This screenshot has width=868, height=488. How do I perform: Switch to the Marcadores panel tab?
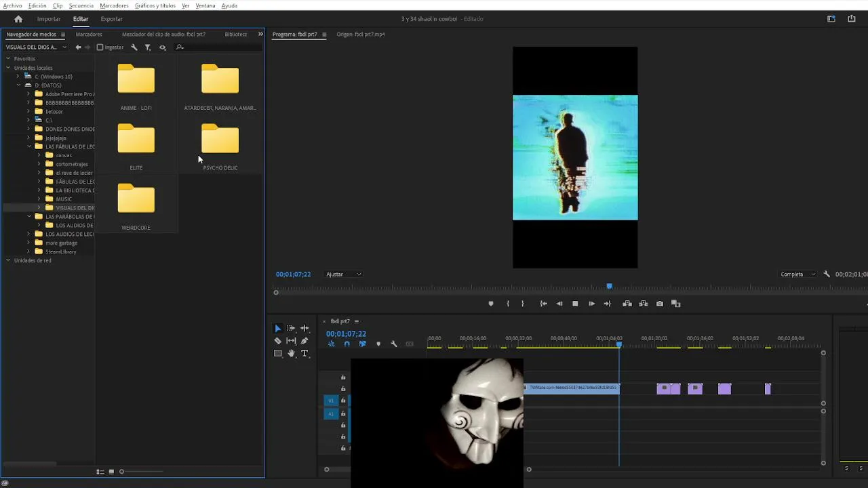tap(89, 34)
